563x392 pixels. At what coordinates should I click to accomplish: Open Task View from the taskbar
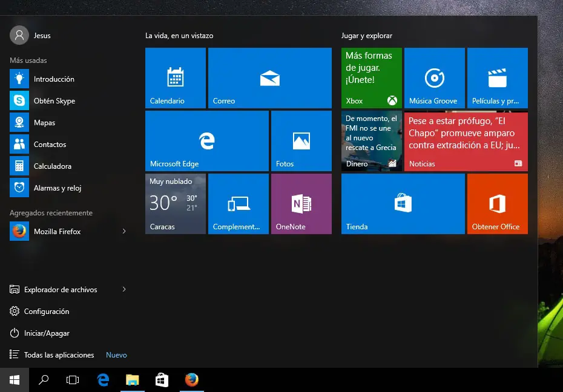[73, 380]
